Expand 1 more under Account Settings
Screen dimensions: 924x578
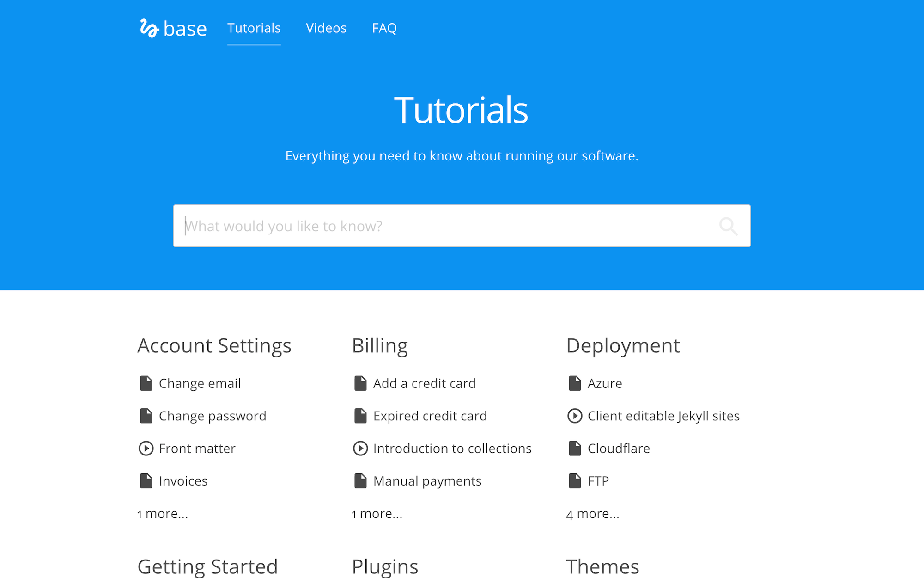163,514
